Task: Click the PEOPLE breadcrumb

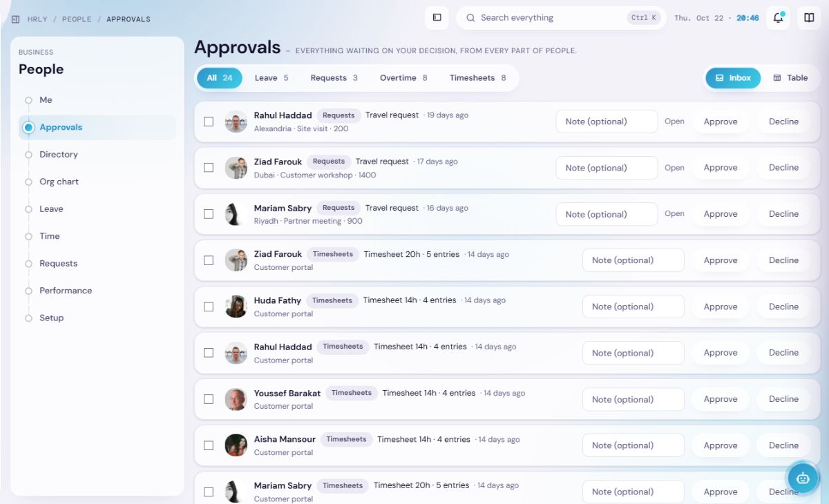Action: click(x=77, y=19)
